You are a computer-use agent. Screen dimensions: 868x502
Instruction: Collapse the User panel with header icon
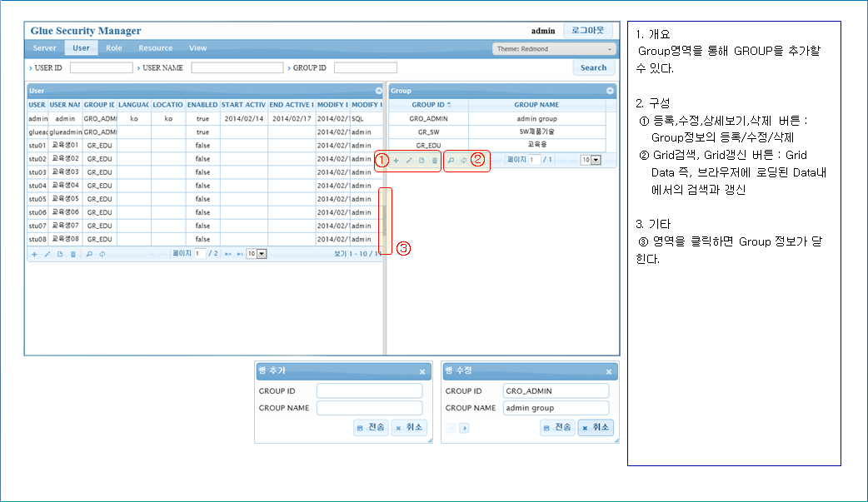click(x=379, y=91)
